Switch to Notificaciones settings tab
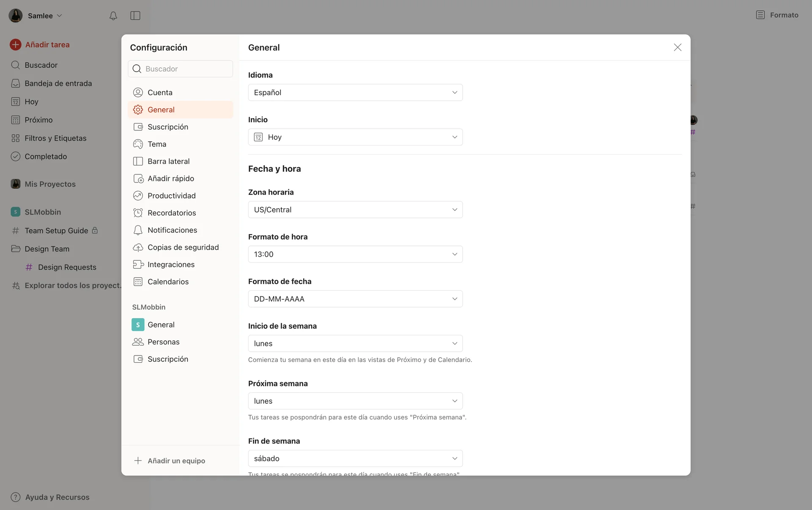Viewport: 812px width, 510px height. coord(172,230)
